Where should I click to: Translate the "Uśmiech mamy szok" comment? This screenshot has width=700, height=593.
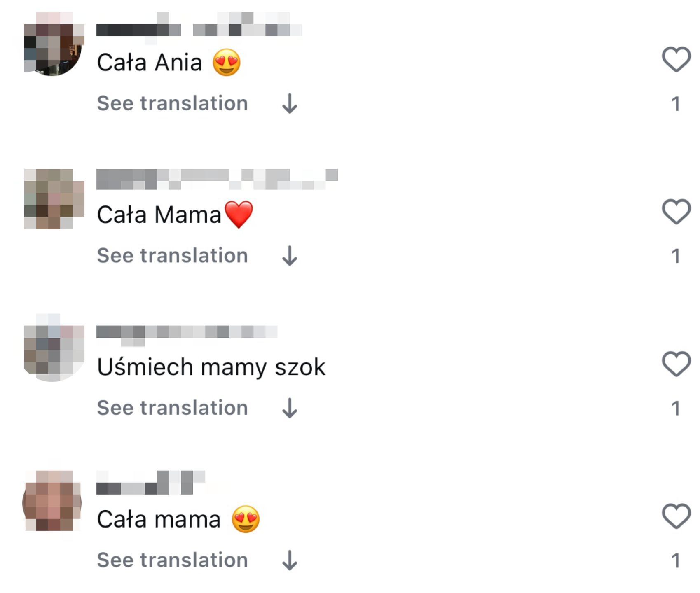[x=172, y=408]
